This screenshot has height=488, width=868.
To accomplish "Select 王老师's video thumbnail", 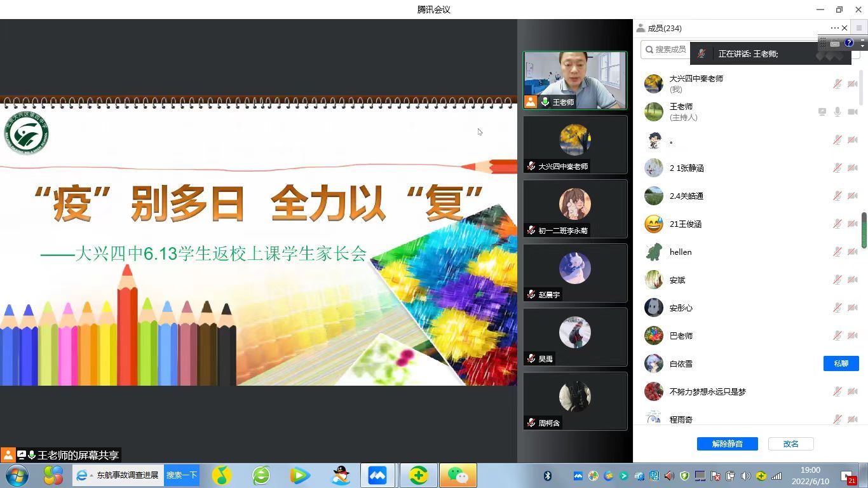I will coord(574,80).
